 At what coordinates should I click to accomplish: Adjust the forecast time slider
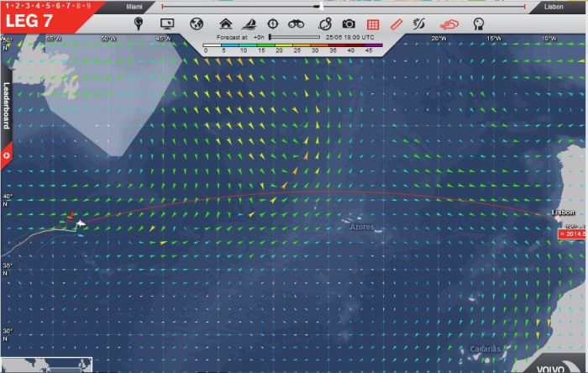(270, 37)
